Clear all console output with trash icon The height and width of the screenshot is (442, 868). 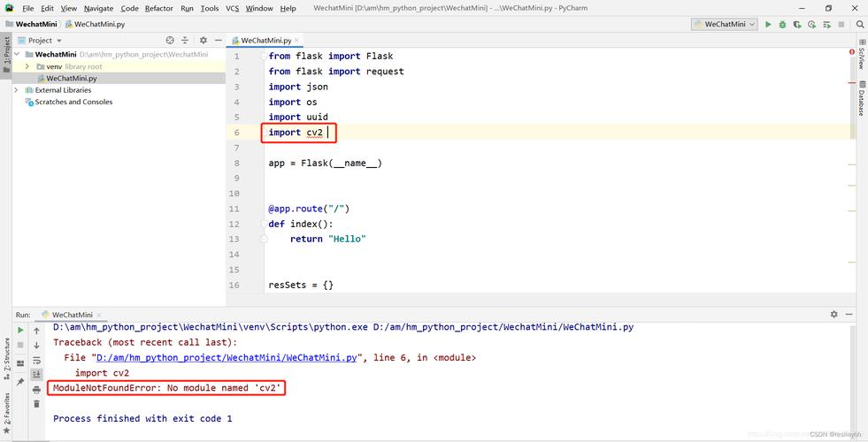36,404
